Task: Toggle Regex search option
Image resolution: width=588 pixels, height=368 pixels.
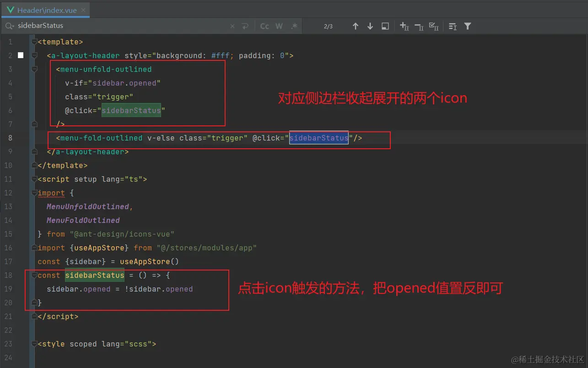Action: click(294, 26)
